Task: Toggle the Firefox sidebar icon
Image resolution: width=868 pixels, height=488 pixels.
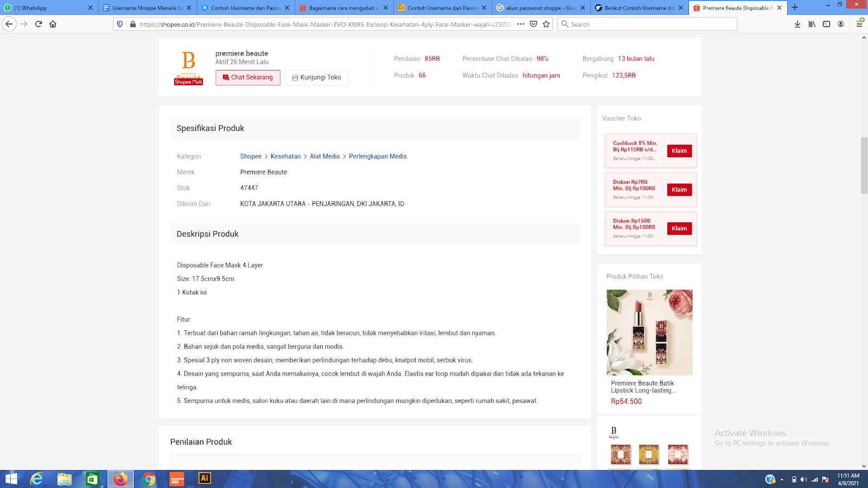Action: click(x=826, y=24)
